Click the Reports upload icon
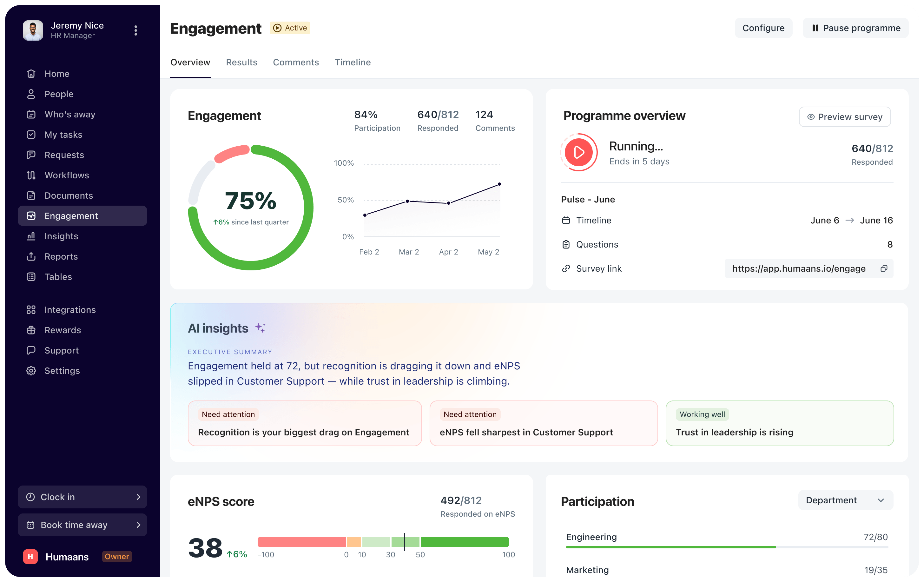The height and width of the screenshot is (582, 924). click(x=31, y=257)
